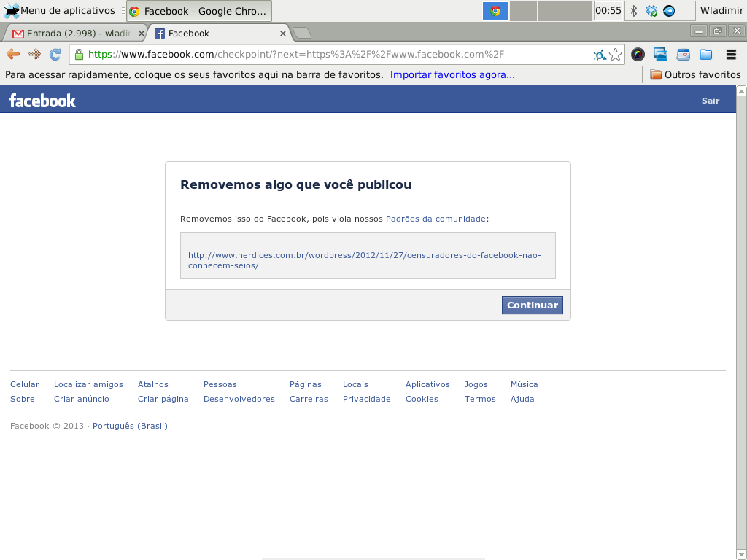The width and height of the screenshot is (747, 560).
Task: Open the Dropbox tray icon
Action: pos(651,11)
